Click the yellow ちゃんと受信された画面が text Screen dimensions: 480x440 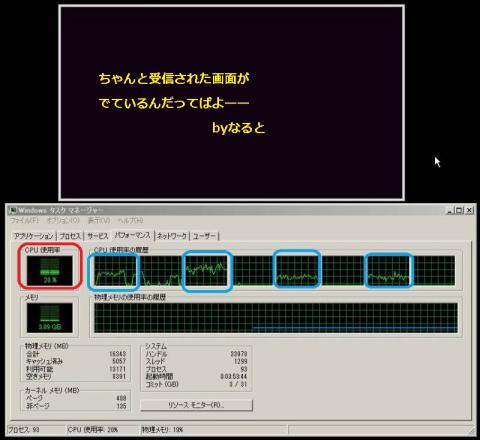click(x=174, y=78)
